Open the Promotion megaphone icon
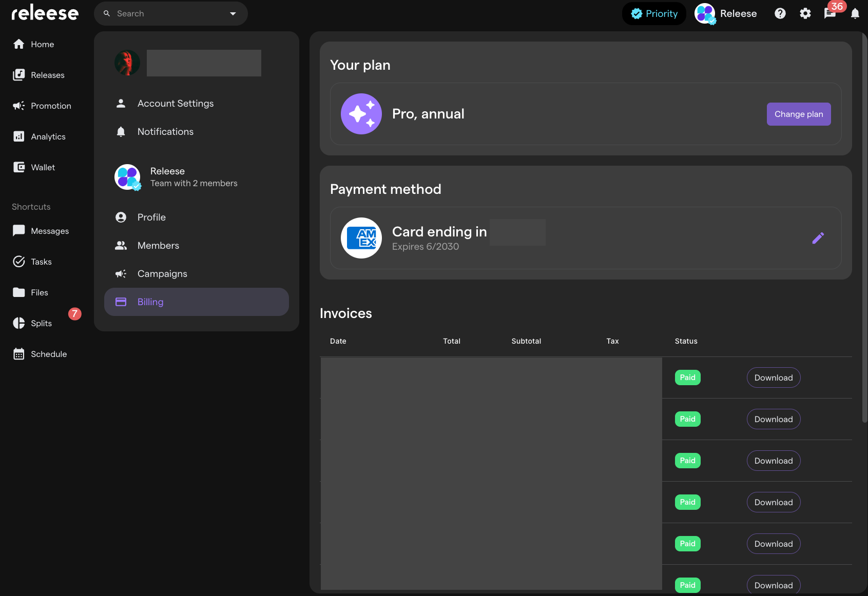The width and height of the screenshot is (868, 596). point(19,106)
